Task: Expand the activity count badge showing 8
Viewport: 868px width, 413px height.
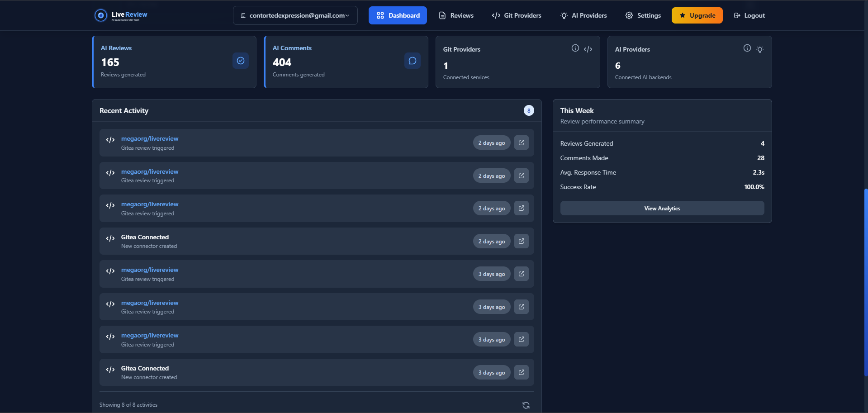Action: (x=528, y=110)
